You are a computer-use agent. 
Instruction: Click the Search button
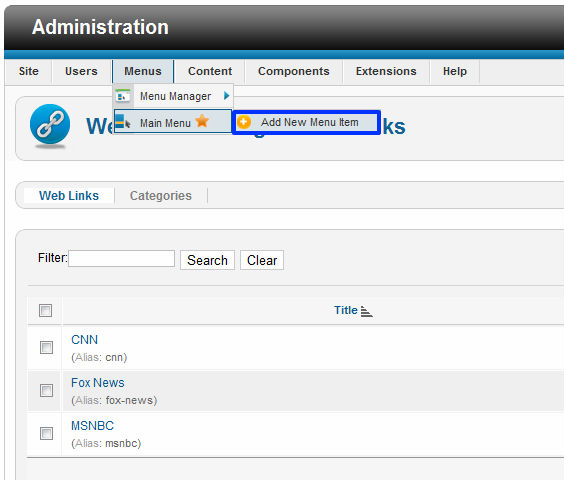[x=207, y=260]
